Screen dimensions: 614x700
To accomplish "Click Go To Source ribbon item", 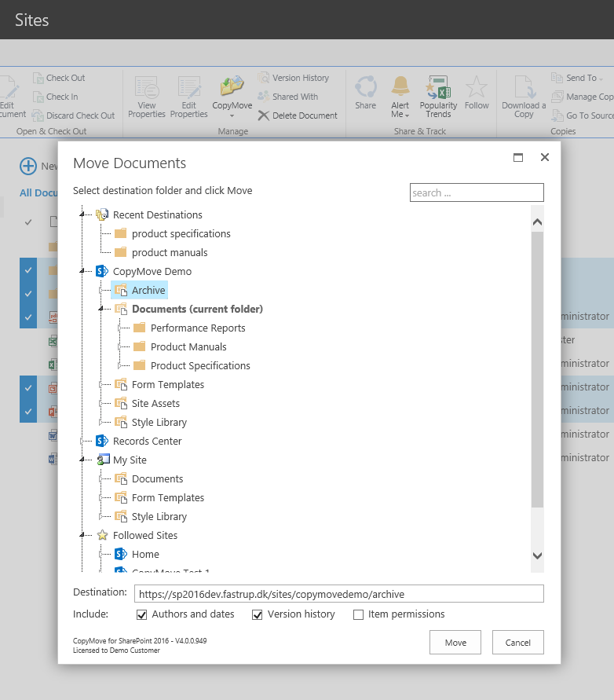I will tap(583, 115).
